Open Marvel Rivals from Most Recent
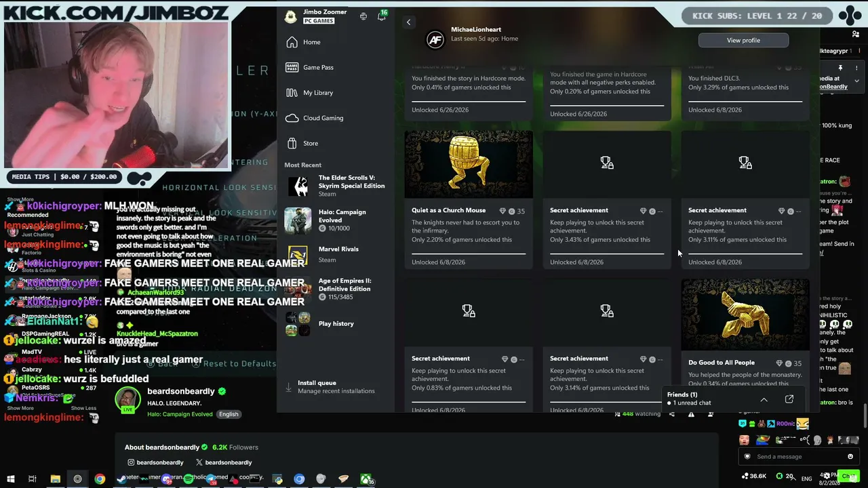The width and height of the screenshot is (868, 488). (x=336, y=254)
